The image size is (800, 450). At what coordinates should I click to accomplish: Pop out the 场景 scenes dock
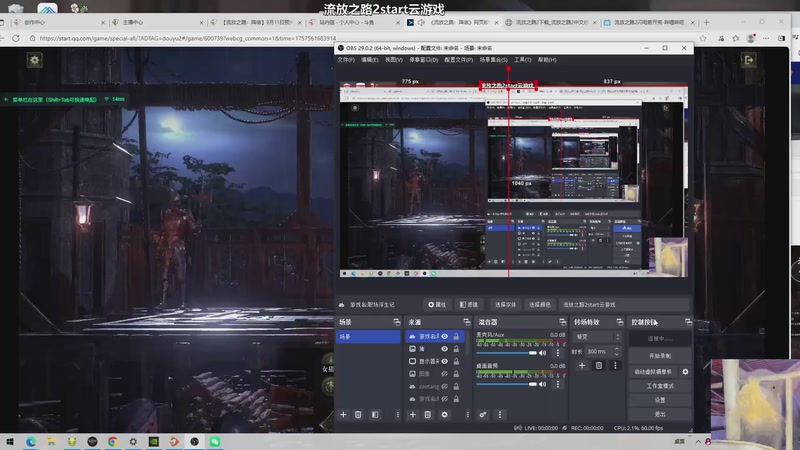(396, 322)
